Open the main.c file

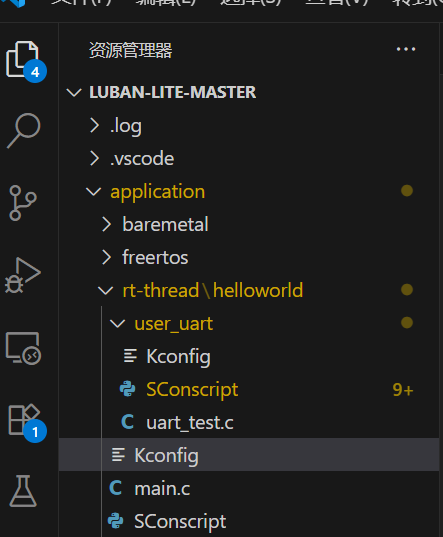(x=249, y=488)
